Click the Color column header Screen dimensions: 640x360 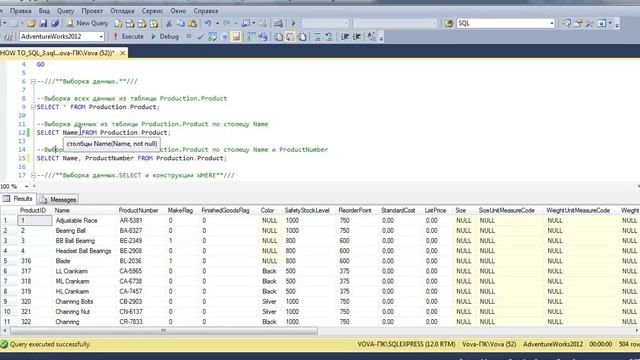pyautogui.click(x=267, y=211)
